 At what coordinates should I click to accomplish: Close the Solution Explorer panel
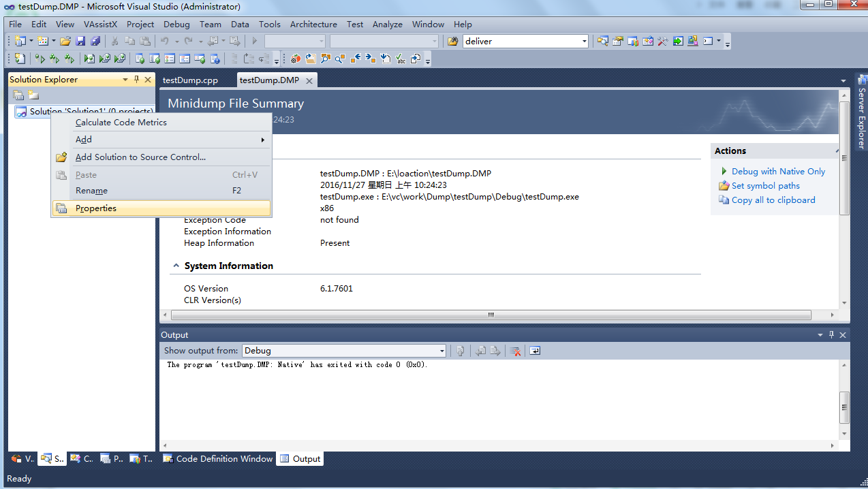point(148,80)
